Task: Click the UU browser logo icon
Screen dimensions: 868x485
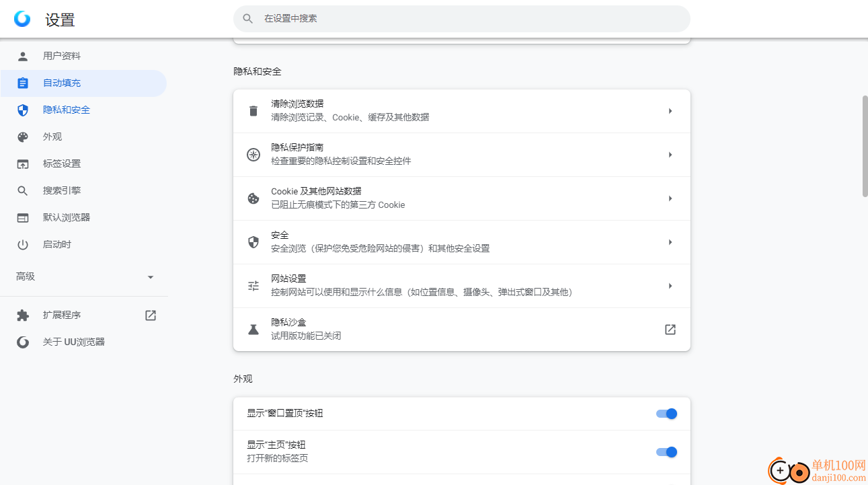Action: pyautogui.click(x=22, y=19)
